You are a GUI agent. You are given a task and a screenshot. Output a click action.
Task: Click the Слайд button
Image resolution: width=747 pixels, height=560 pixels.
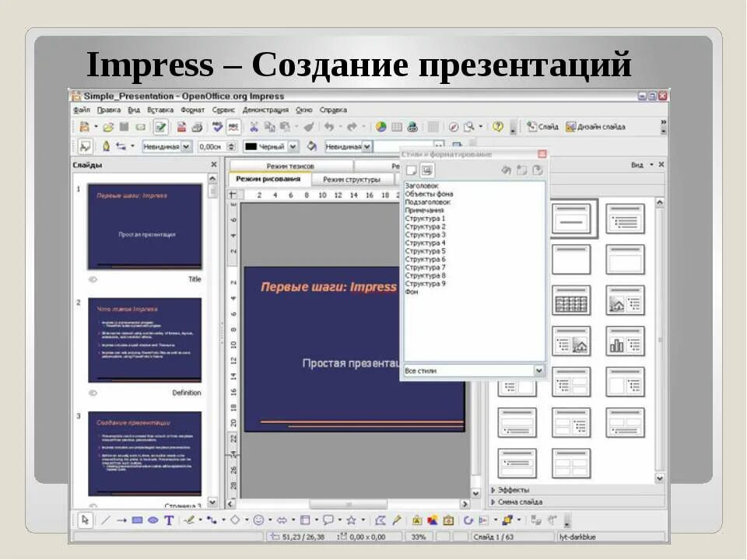(542, 127)
